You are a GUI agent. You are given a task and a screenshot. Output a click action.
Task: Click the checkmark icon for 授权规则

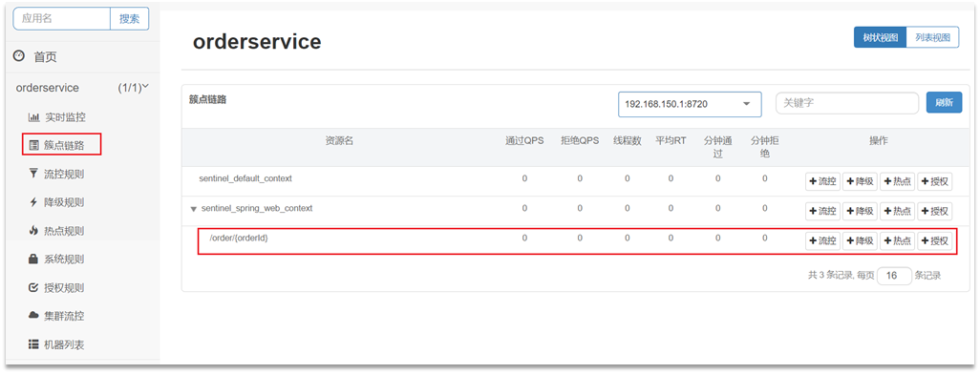(x=33, y=288)
